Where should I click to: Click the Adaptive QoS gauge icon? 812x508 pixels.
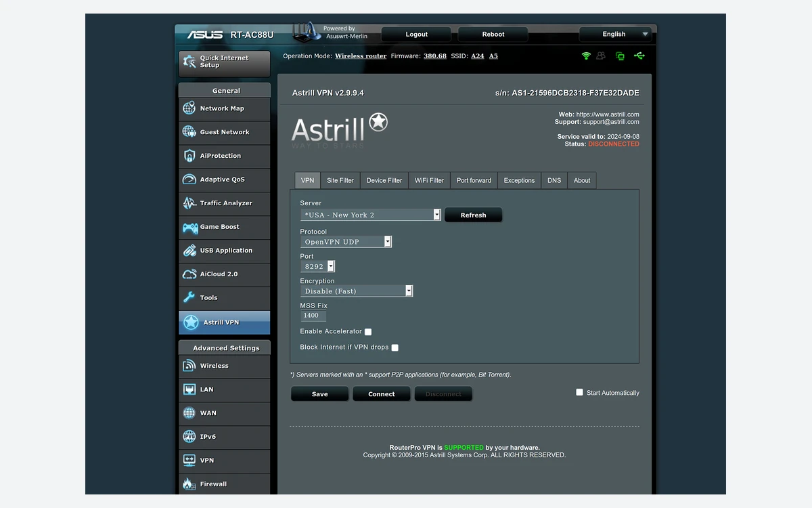point(189,179)
